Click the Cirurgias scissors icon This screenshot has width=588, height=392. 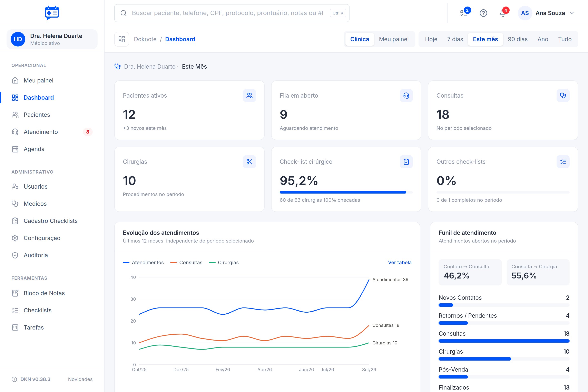click(249, 162)
